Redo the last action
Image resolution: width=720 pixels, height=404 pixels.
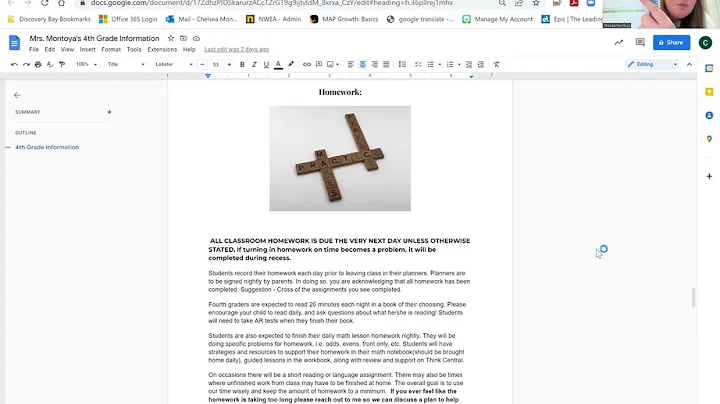(26, 64)
